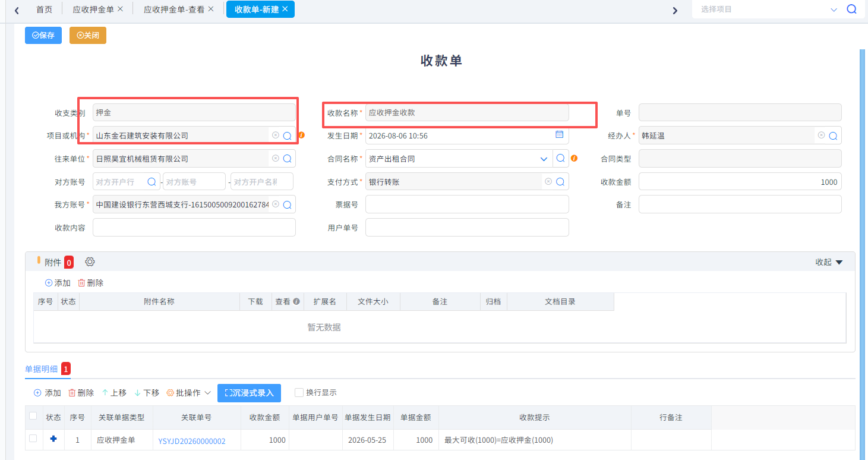Check the select-all header checkbox
Image resolution: width=868 pixels, height=460 pixels.
33,416
